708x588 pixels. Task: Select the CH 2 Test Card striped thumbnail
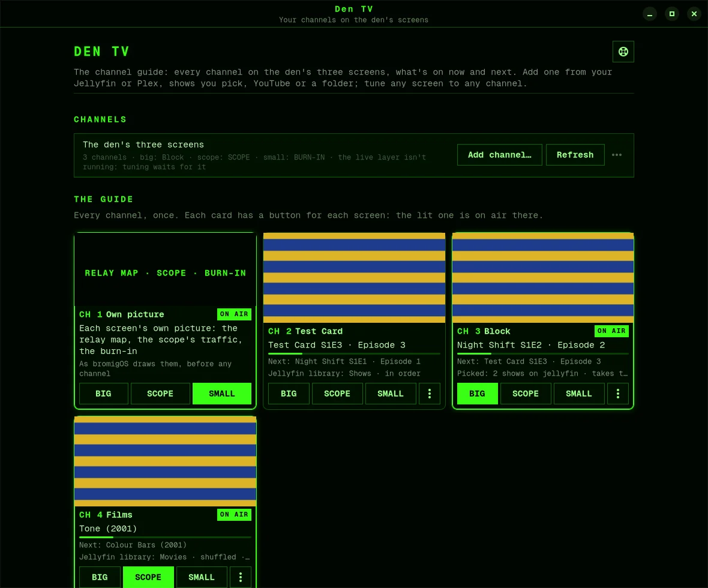tap(354, 278)
